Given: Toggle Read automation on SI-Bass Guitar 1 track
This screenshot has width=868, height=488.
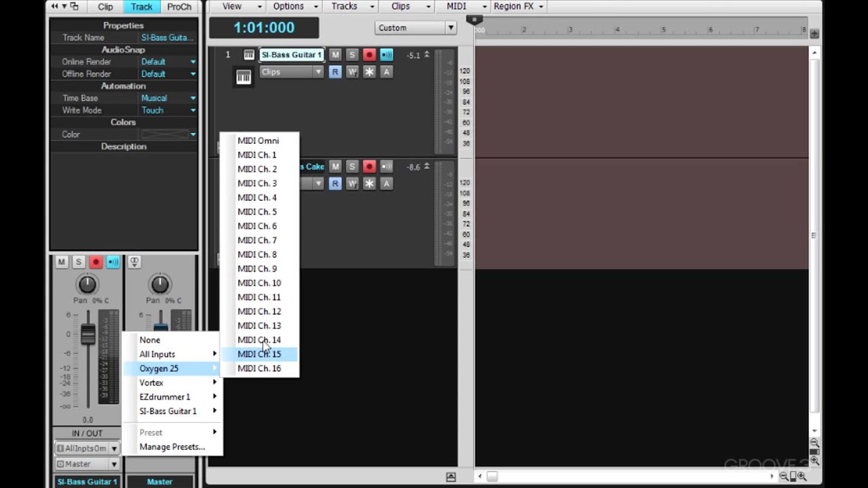Looking at the screenshot, I should [x=335, y=72].
